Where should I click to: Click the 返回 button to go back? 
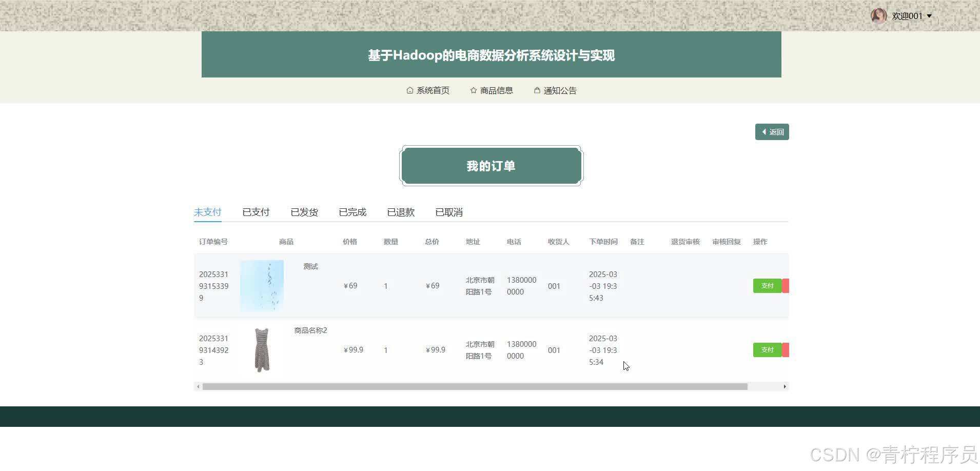(772, 132)
